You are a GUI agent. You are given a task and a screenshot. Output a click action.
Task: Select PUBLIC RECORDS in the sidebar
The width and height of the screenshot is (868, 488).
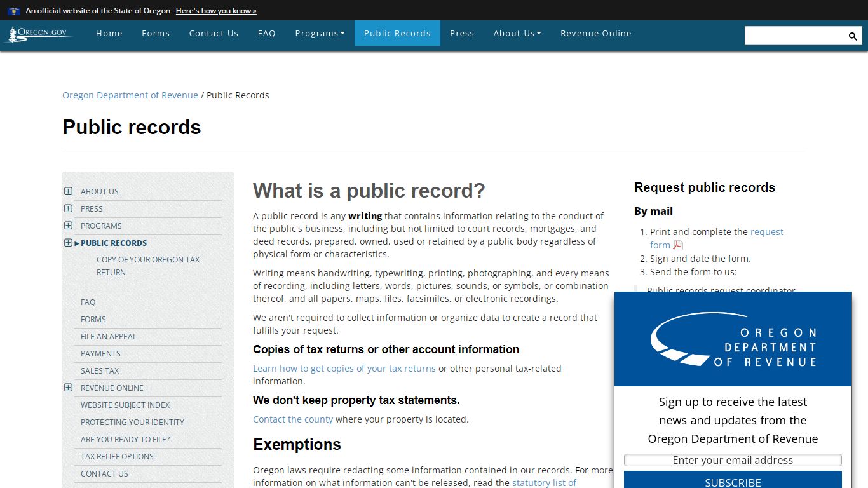coord(114,243)
